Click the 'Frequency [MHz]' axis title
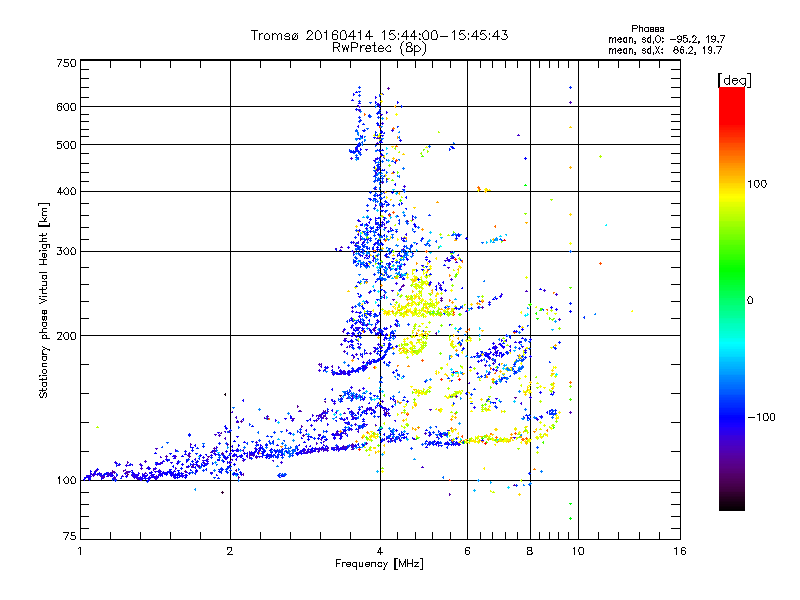This screenshot has width=800, height=600. point(379,564)
